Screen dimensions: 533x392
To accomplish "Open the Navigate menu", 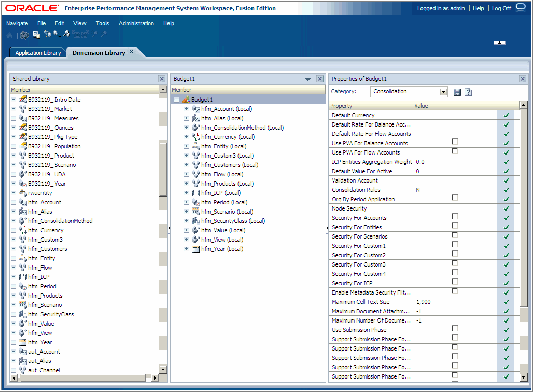I will (x=17, y=23).
